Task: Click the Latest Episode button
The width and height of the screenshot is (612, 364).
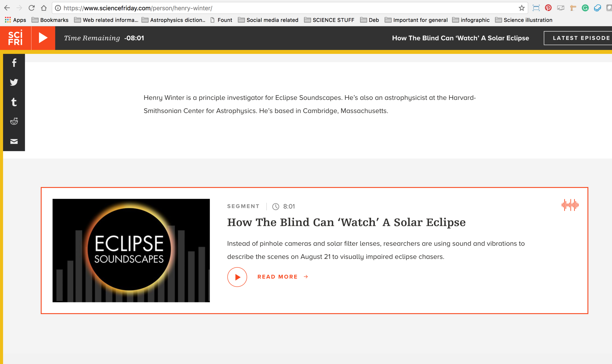Action: [578, 38]
